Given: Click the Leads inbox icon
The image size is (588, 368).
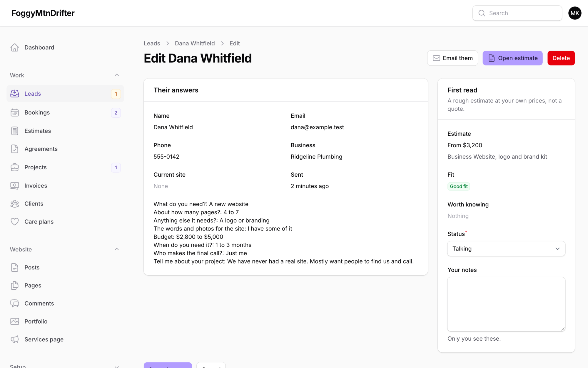Looking at the screenshot, I should coord(15,94).
